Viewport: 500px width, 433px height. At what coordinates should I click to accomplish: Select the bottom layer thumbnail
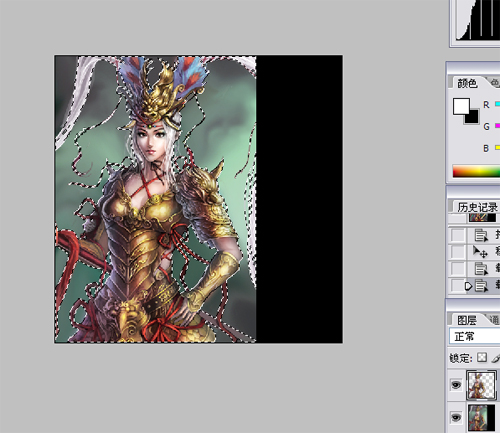tap(481, 417)
